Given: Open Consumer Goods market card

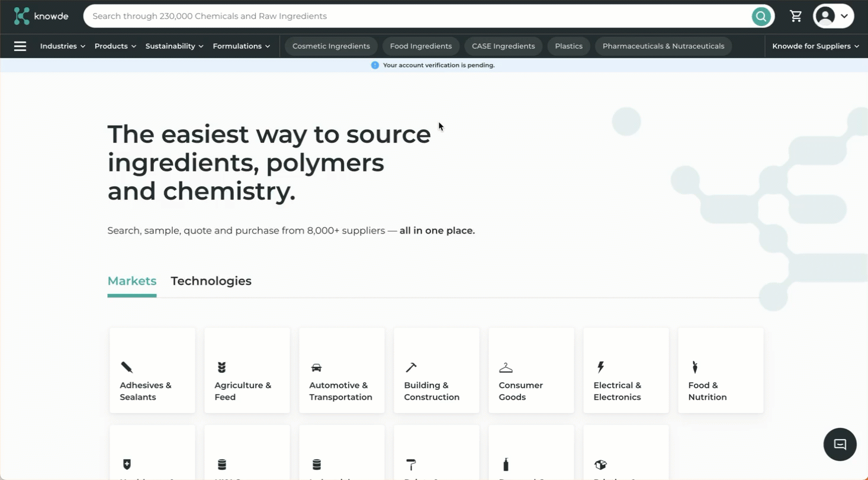Looking at the screenshot, I should click(x=531, y=370).
